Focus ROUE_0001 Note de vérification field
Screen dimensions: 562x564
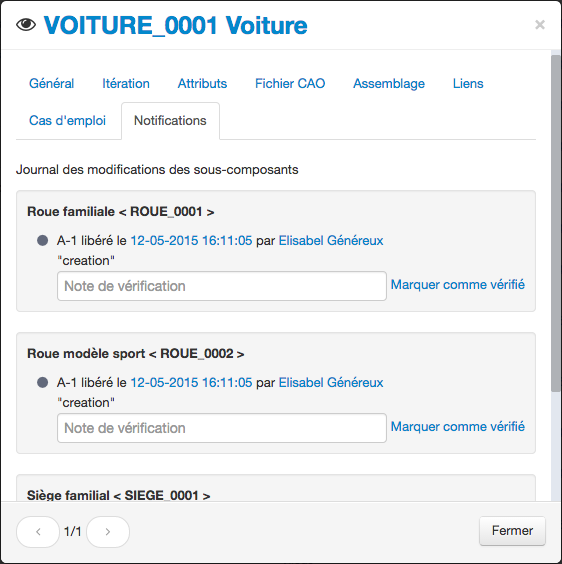click(x=222, y=286)
